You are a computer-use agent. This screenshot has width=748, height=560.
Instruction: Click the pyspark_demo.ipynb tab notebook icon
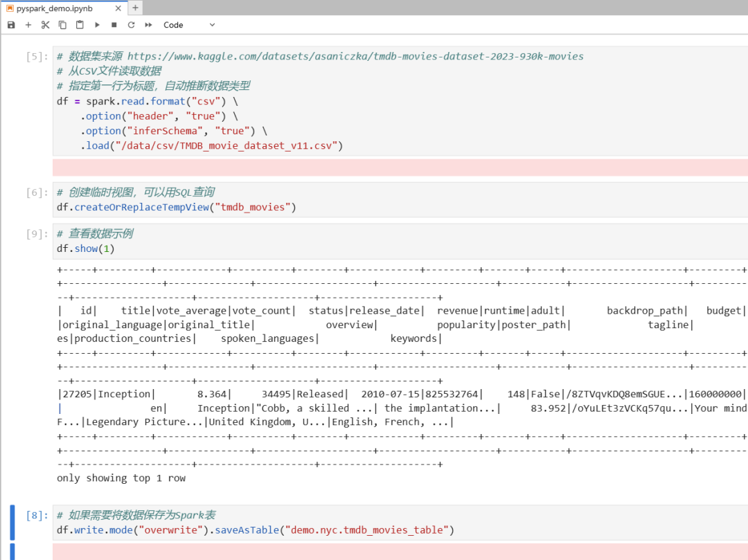click(x=10, y=8)
